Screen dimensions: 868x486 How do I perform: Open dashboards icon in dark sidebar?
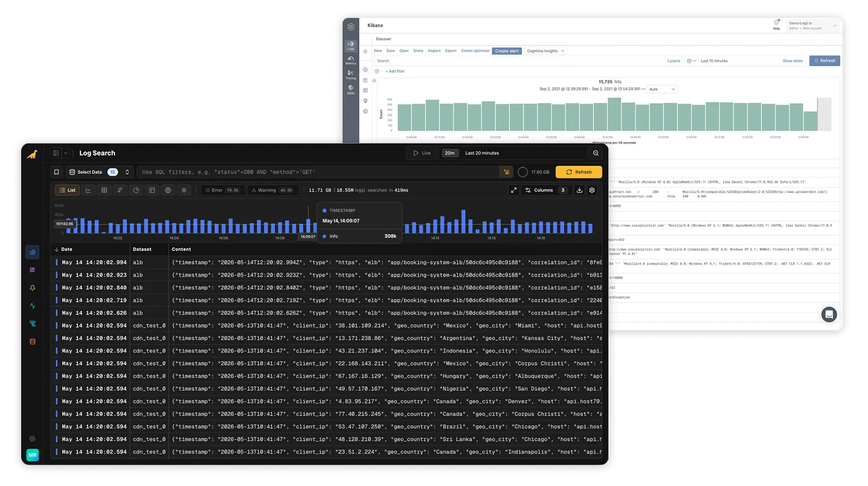pos(33,270)
